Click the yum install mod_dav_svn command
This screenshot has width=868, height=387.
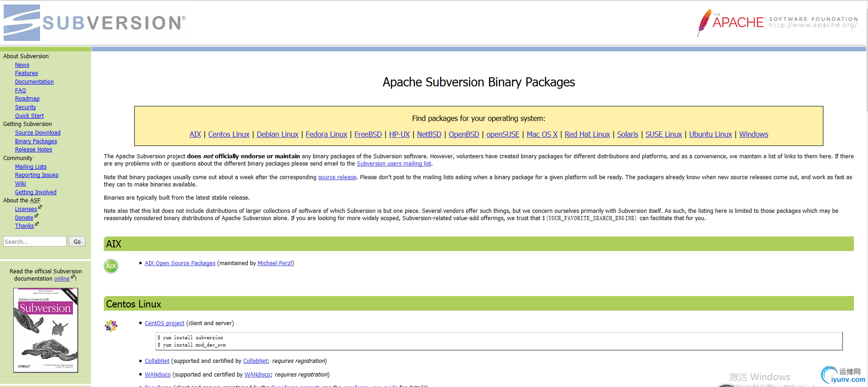click(192, 345)
